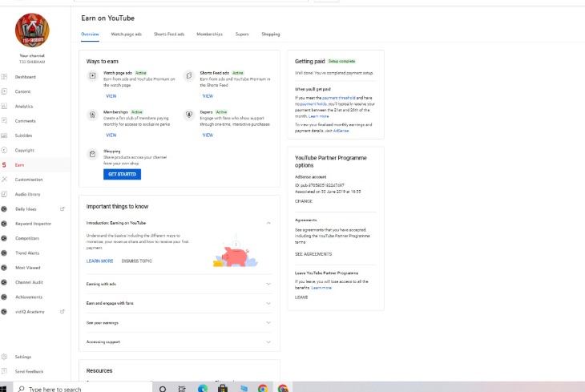Click VIEW under Watch page ads
Image resolution: width=585 pixels, height=392 pixels.
111,96
